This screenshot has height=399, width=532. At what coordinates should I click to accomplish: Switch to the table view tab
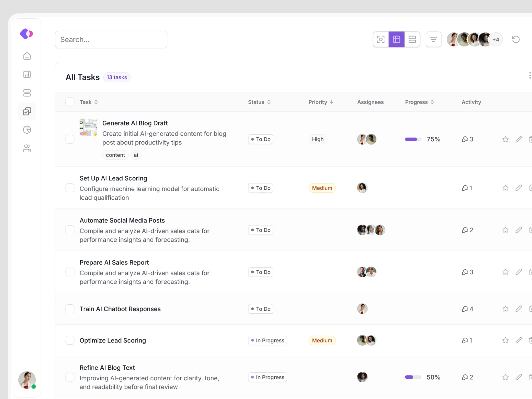pos(396,39)
